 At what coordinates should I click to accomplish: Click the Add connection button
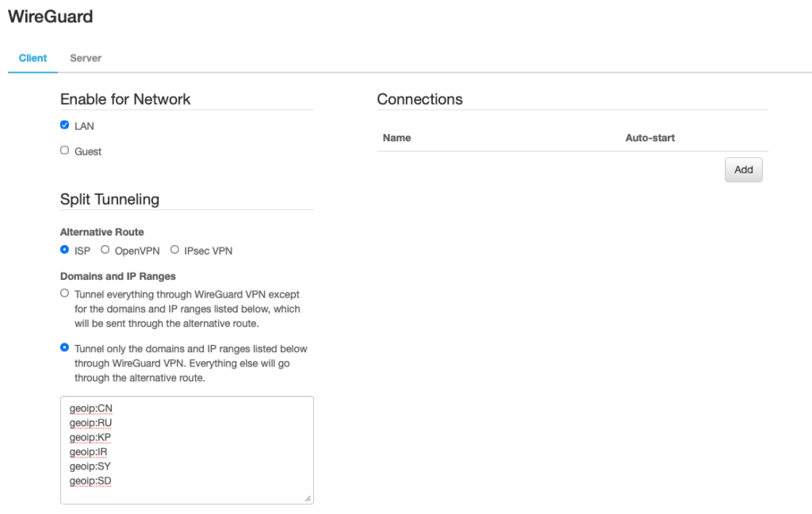coord(743,170)
